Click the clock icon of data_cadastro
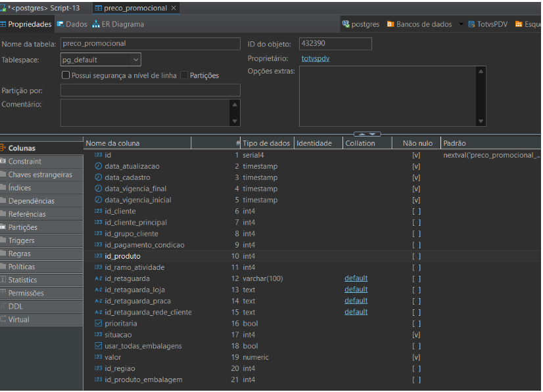The height and width of the screenshot is (392, 543). [99, 177]
